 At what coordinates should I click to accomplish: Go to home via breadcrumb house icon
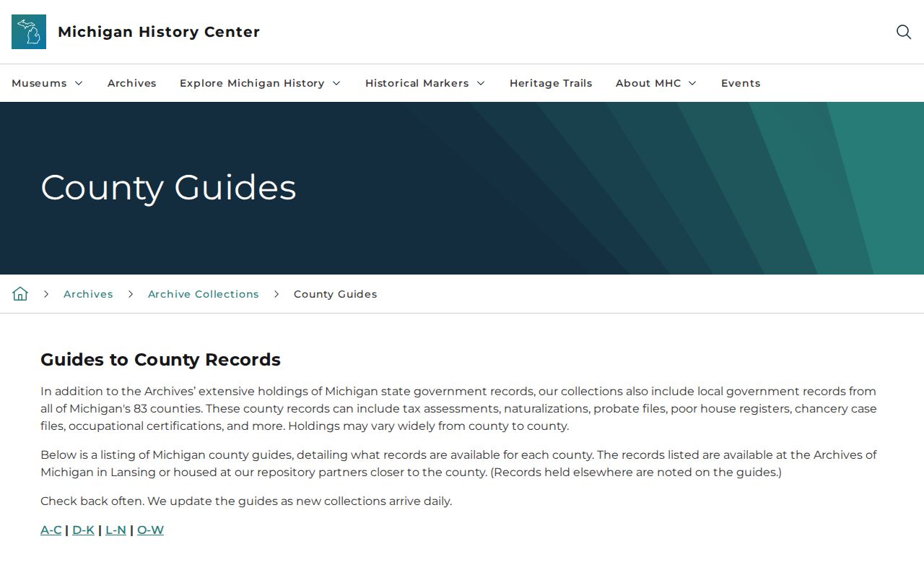coord(20,294)
